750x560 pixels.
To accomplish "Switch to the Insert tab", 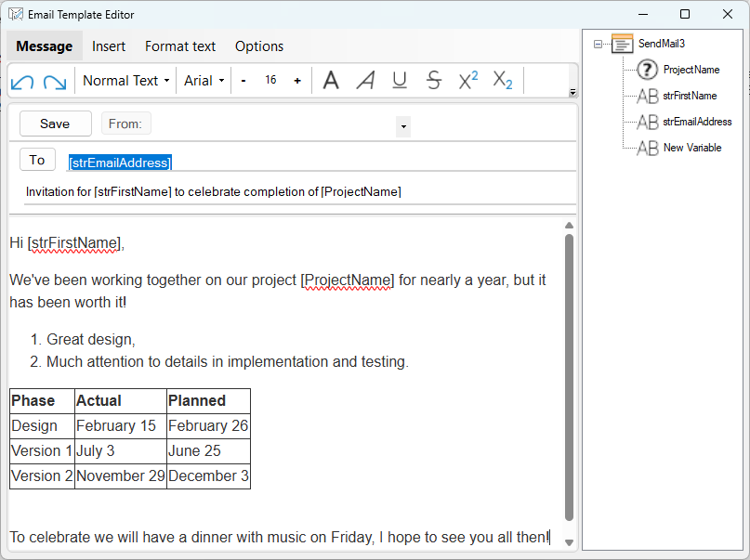I will coord(109,46).
